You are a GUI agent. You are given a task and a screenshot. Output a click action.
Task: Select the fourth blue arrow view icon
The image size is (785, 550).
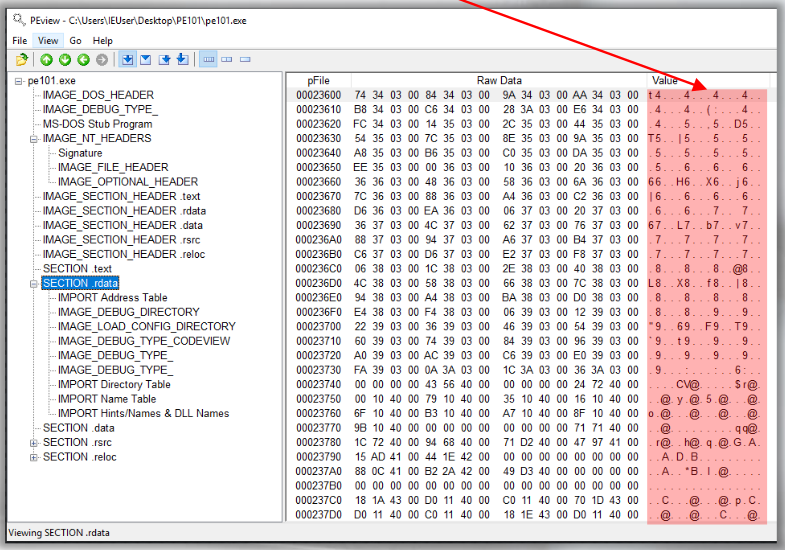click(x=183, y=60)
